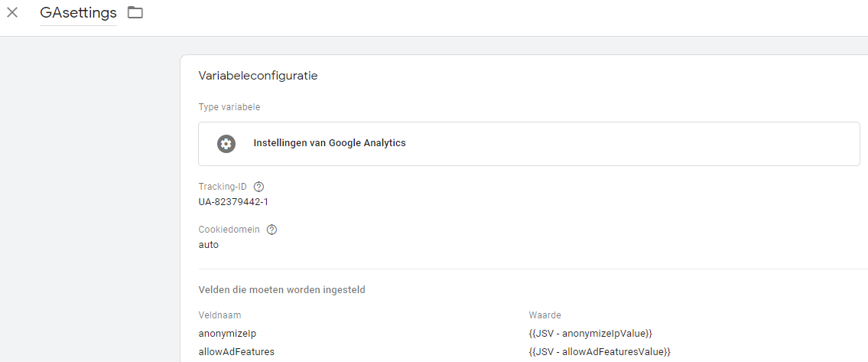Edit the GAsettings variable name field
Screen dimensions: 868x362
click(x=78, y=13)
